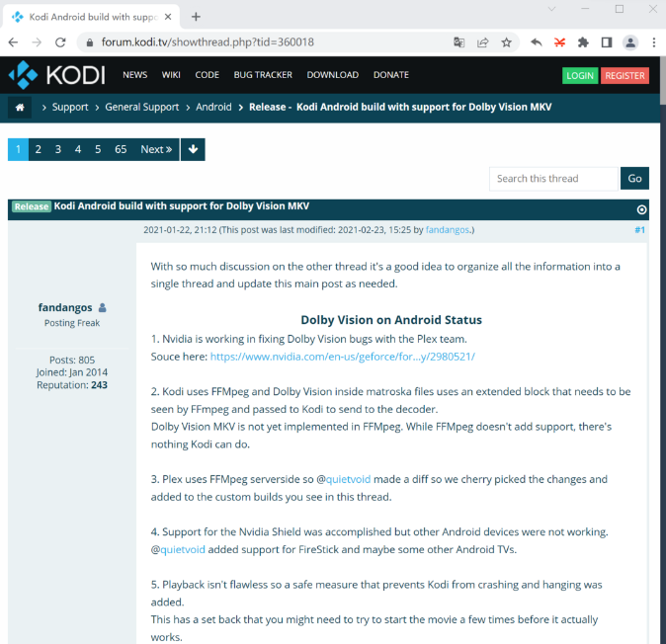Select page 1 in pagination
Image resolution: width=666 pixels, height=644 pixels.
point(18,149)
